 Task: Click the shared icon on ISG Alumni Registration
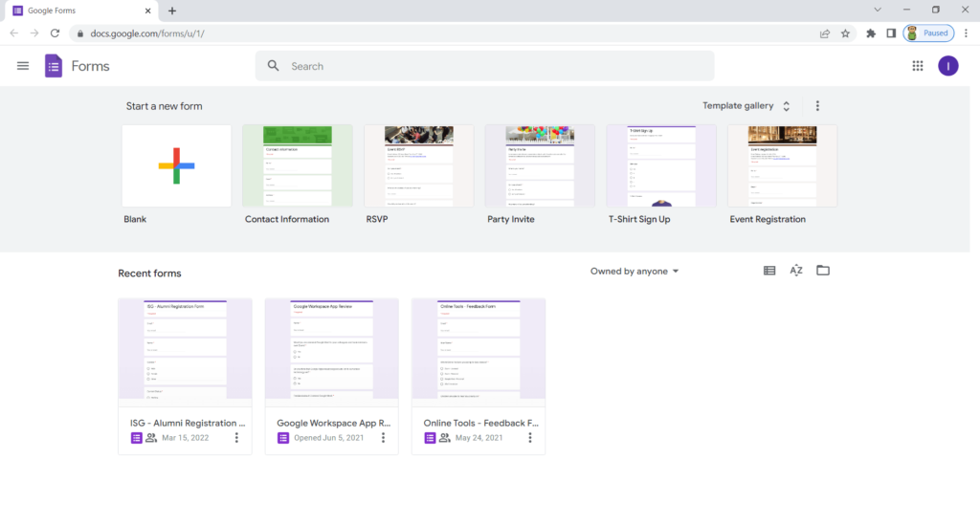151,438
